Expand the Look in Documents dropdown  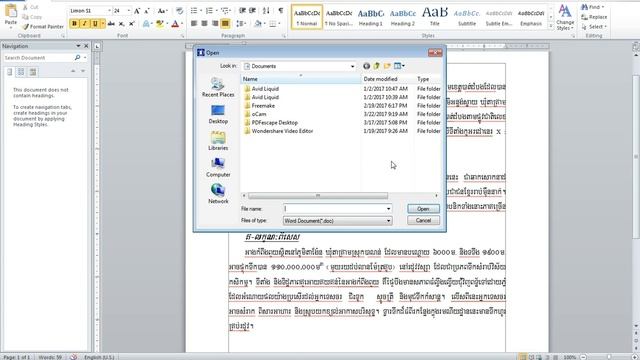352,66
